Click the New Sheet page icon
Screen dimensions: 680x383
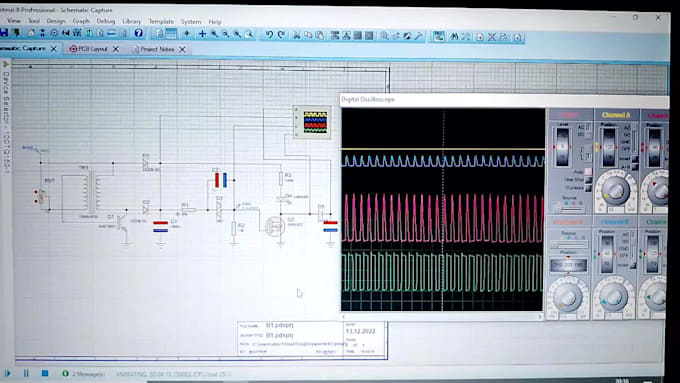480,37
